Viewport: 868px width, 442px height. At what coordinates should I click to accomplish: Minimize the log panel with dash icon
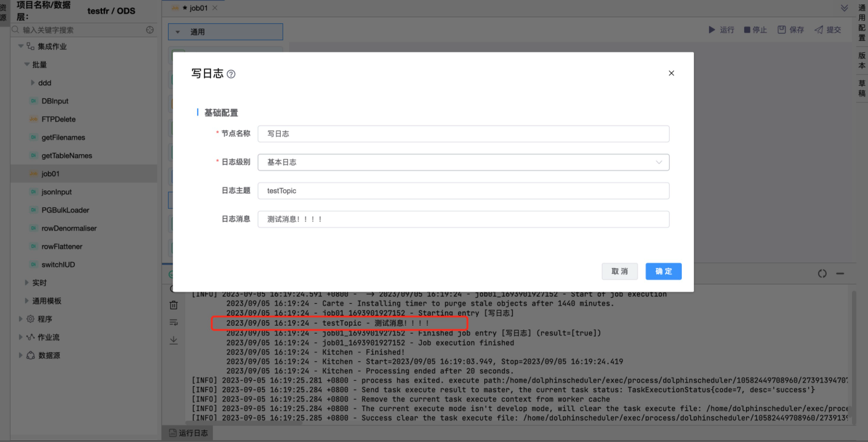(x=840, y=273)
